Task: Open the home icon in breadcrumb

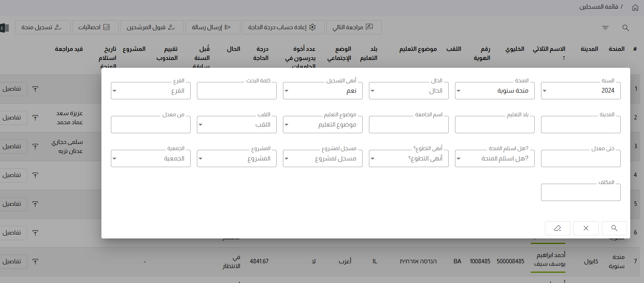Action: pyautogui.click(x=635, y=7)
